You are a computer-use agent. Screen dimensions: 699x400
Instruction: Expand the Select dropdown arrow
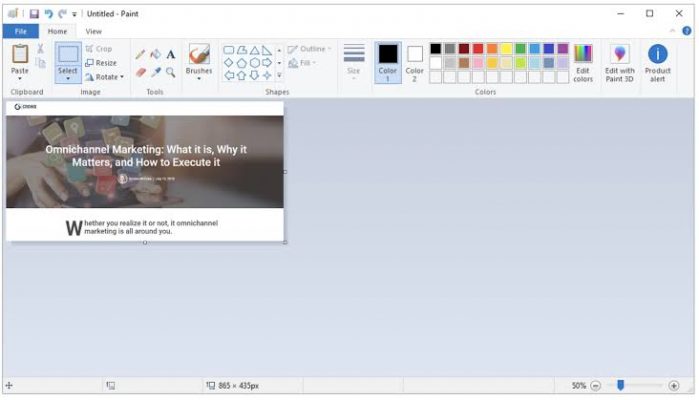(68, 79)
